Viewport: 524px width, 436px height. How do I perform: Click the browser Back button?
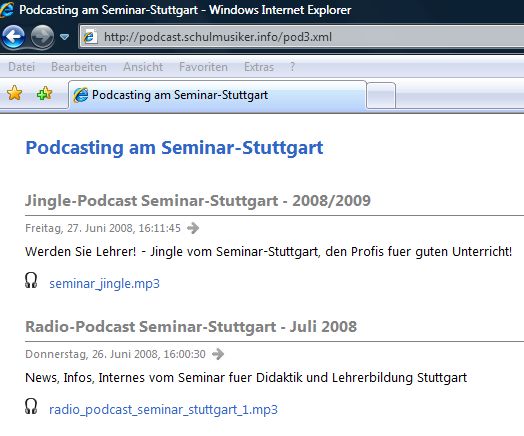13,36
